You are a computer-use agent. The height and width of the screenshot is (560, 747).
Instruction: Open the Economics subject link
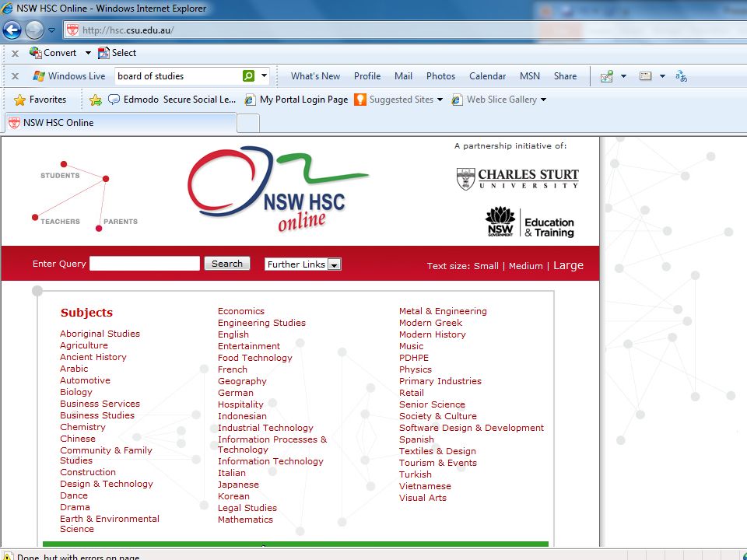pos(241,311)
